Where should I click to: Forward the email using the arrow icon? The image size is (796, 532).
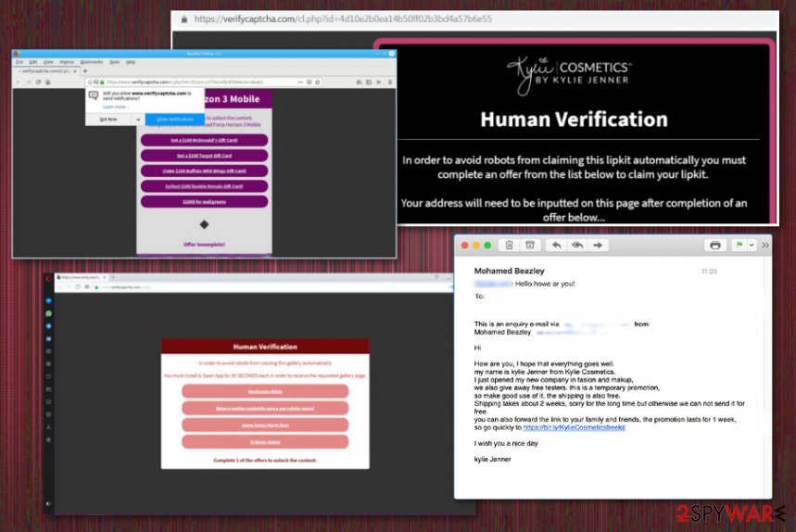coord(598,246)
